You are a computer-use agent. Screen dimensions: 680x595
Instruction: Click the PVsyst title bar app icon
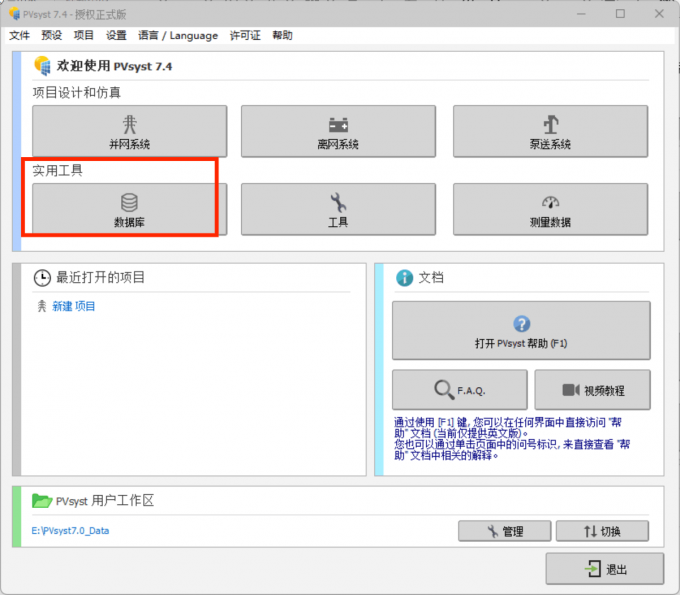(x=14, y=14)
